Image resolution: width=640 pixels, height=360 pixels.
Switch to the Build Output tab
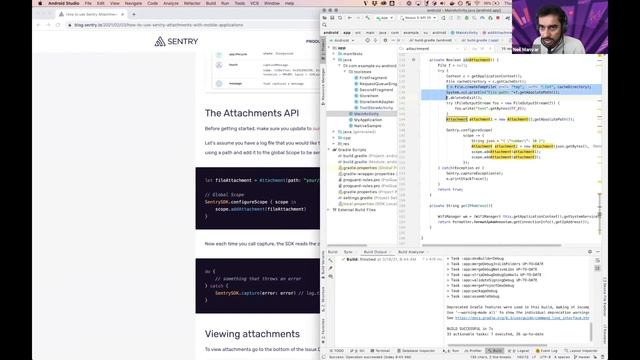[x=377, y=252]
